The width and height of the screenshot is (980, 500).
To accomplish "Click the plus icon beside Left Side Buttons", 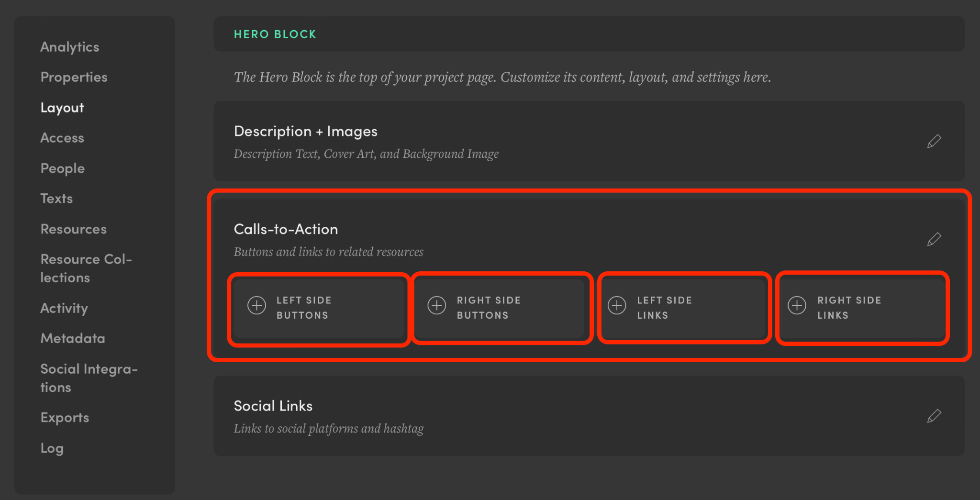I will (256, 305).
